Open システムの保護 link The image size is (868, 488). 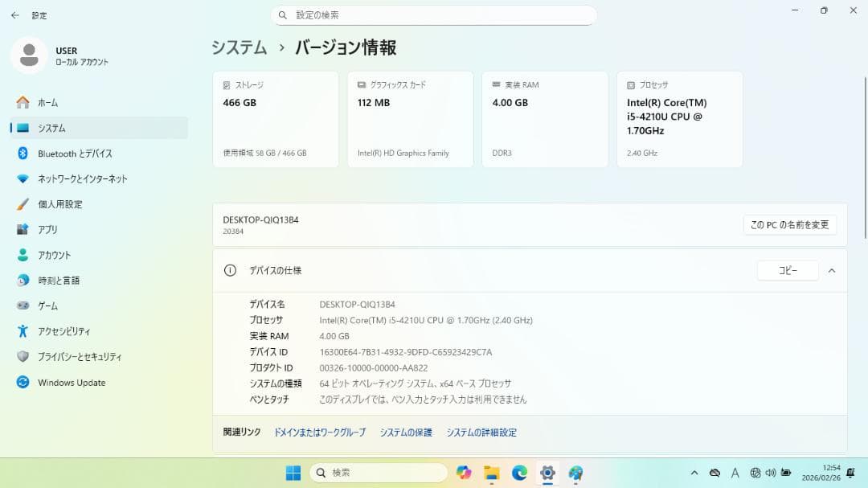406,433
